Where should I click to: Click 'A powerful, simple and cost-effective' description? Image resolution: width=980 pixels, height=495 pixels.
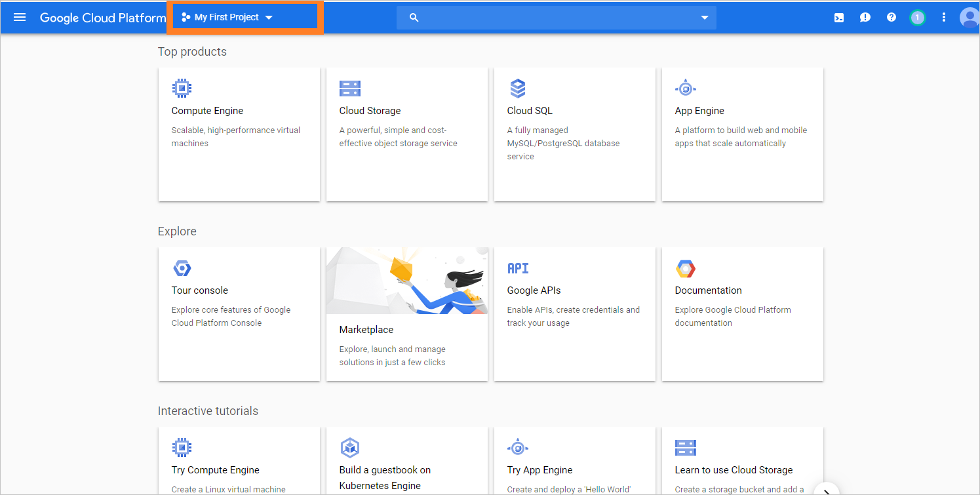(x=399, y=137)
